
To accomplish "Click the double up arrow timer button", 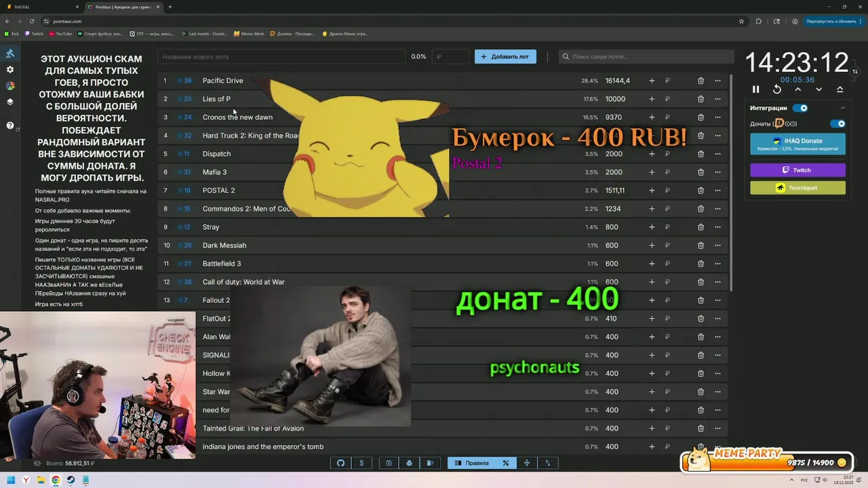I will (x=840, y=89).
